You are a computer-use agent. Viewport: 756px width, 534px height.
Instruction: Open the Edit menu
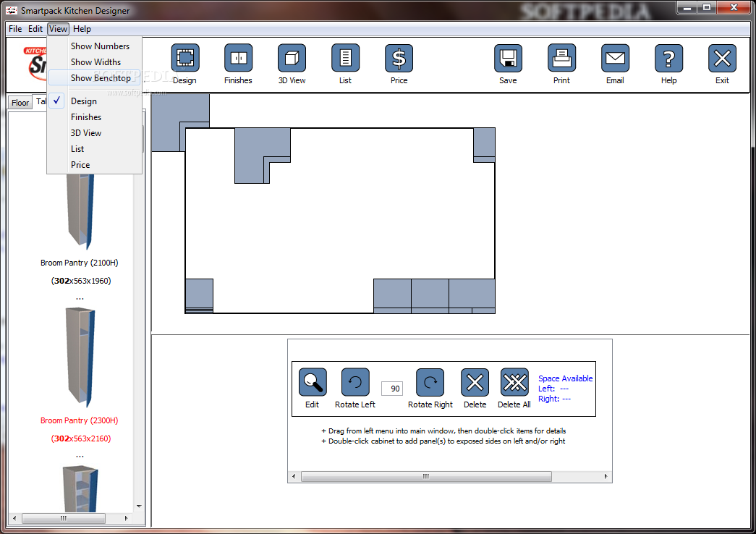[x=35, y=28]
